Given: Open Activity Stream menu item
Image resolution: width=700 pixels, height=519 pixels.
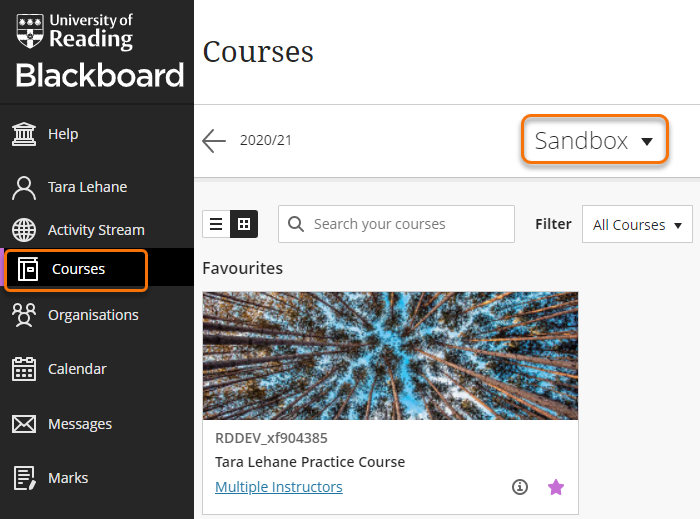Looking at the screenshot, I should [96, 230].
